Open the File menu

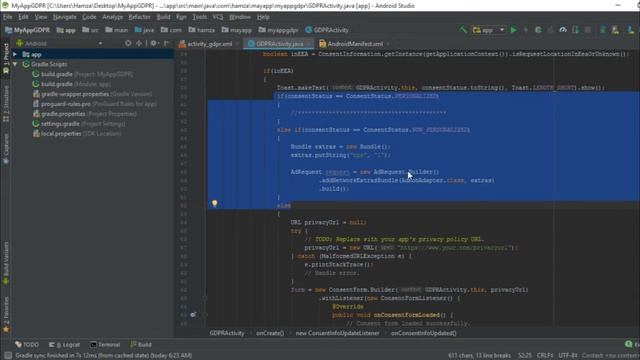coord(7,17)
